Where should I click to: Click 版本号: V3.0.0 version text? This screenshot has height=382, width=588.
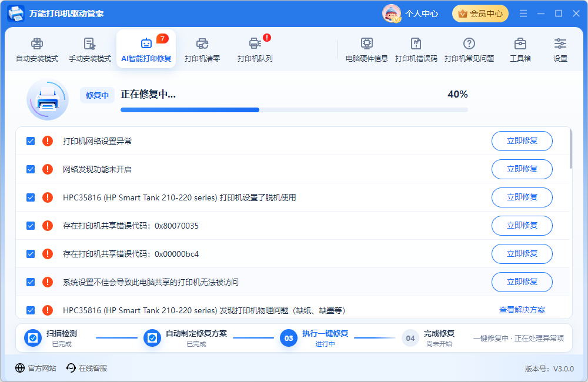pyautogui.click(x=549, y=369)
